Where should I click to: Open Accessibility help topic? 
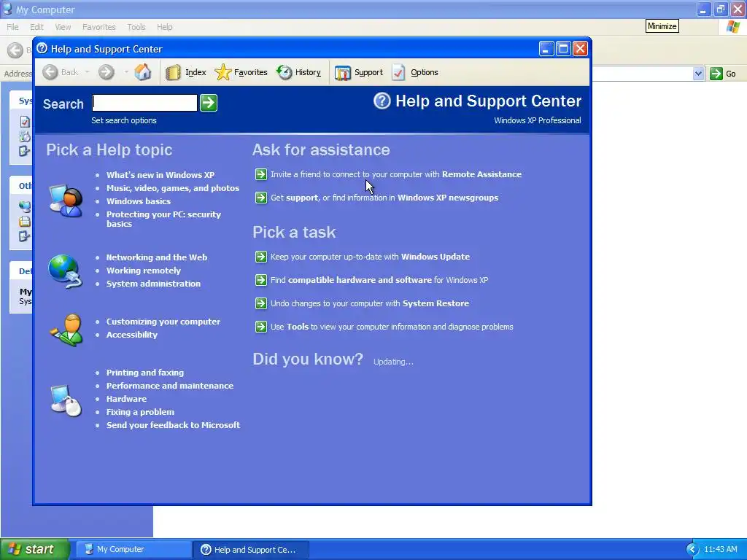pos(132,335)
